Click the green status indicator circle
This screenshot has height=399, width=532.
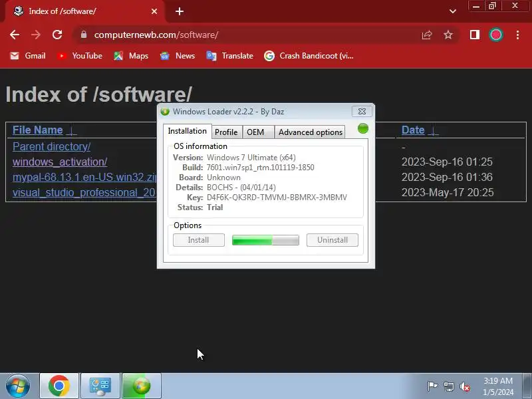(x=362, y=128)
